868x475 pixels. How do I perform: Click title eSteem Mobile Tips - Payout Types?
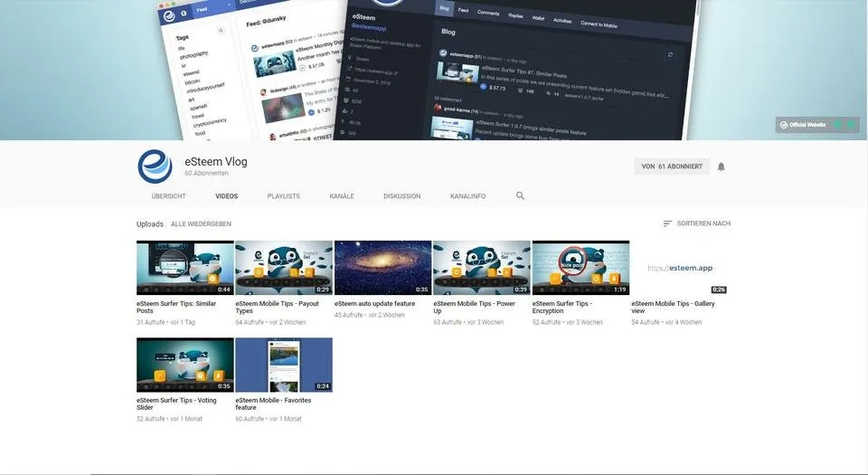click(277, 308)
